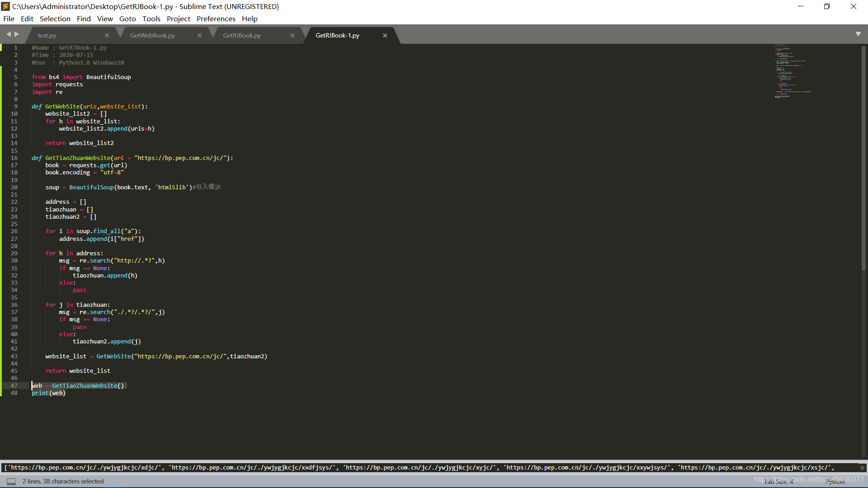Screen dimensions: 868x488
Task: Click line number 9 in the gutter
Action: tap(15, 106)
